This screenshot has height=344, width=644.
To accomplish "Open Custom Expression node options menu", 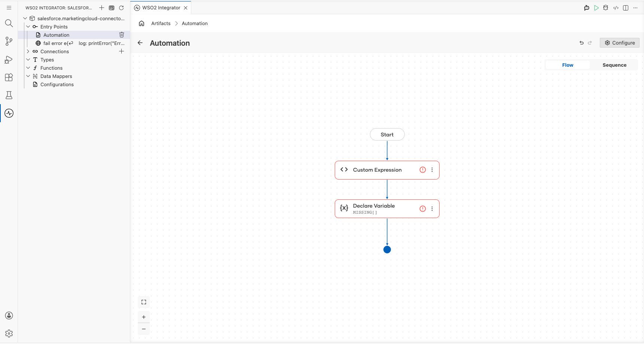I will [432, 170].
